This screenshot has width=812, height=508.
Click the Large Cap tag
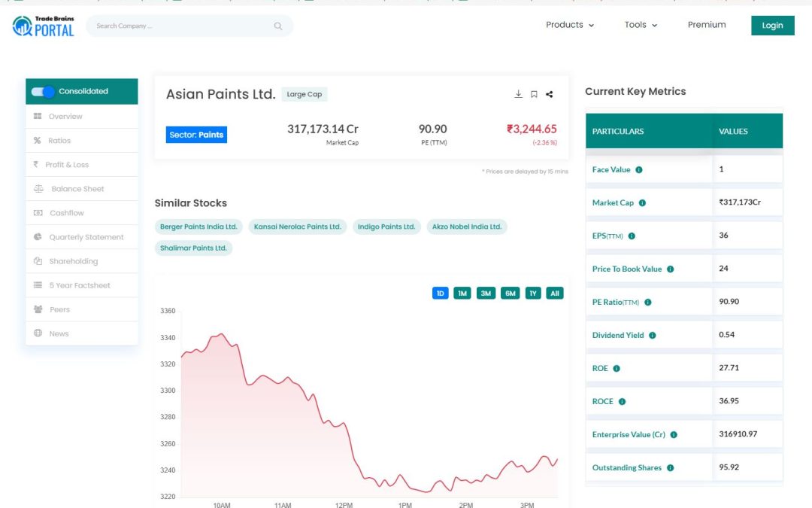304,94
